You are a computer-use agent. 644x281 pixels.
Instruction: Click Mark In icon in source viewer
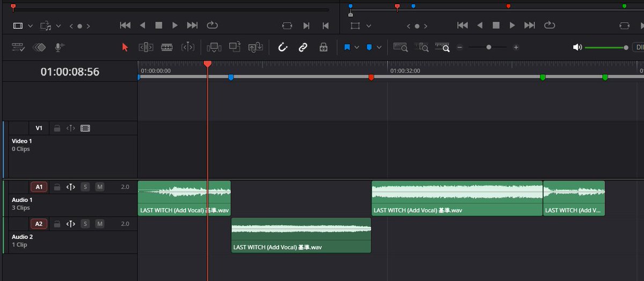(306, 25)
